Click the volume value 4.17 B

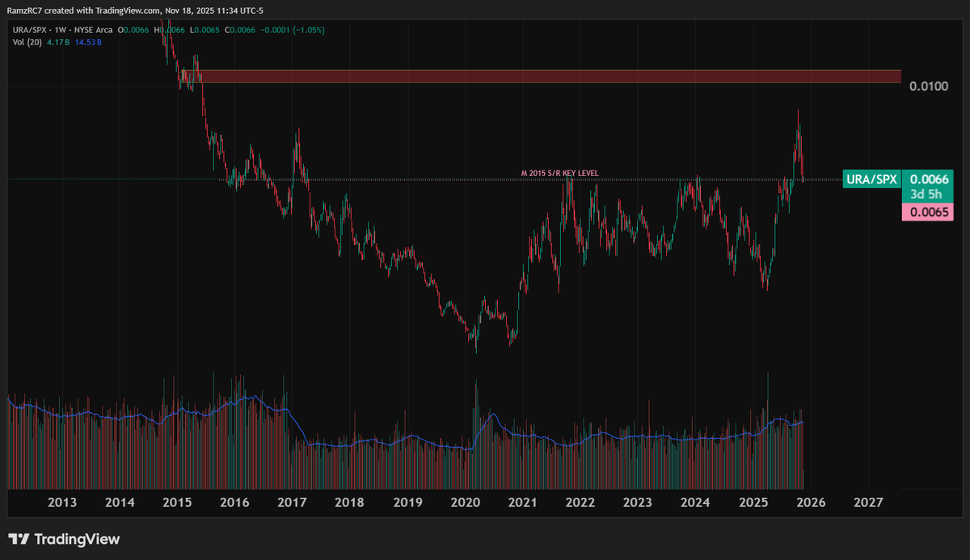coord(58,42)
